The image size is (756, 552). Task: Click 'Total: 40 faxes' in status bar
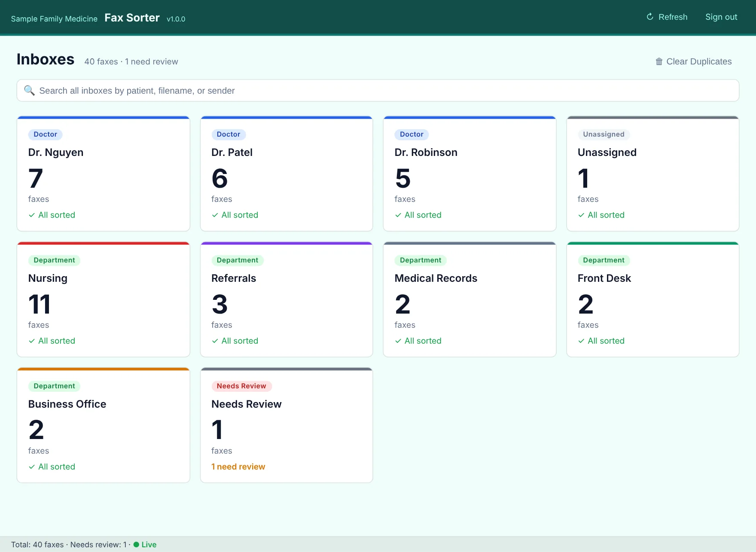37,544
